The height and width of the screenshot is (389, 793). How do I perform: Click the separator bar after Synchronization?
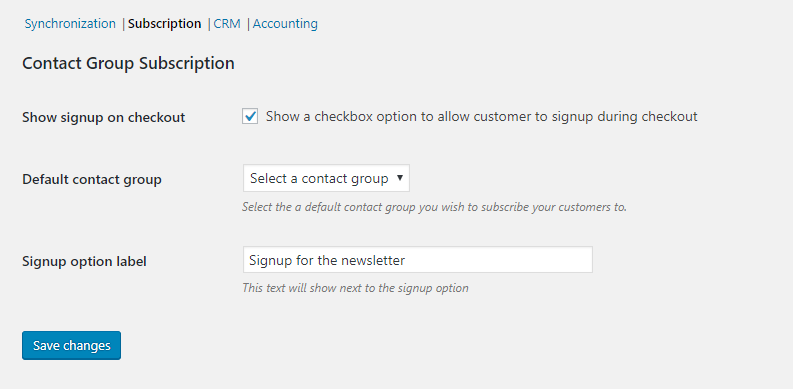(x=123, y=24)
